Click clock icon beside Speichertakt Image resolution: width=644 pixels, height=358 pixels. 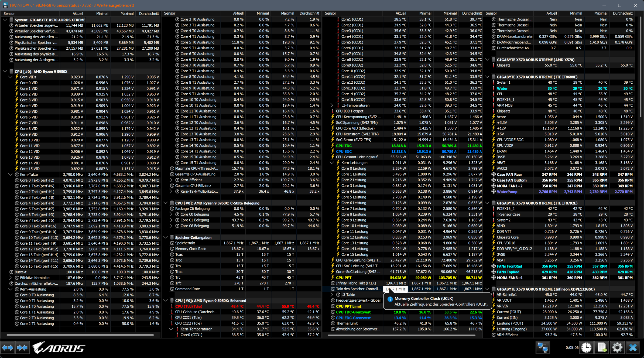point(172,243)
